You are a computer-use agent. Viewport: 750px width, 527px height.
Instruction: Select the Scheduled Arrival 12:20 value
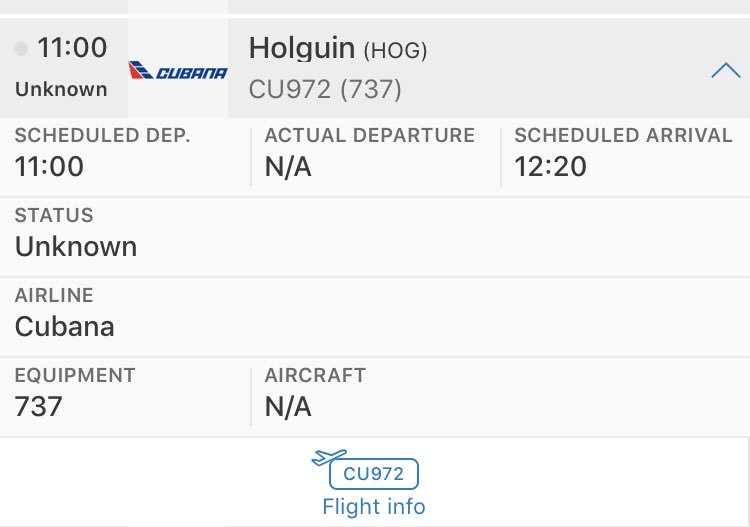pyautogui.click(x=550, y=167)
